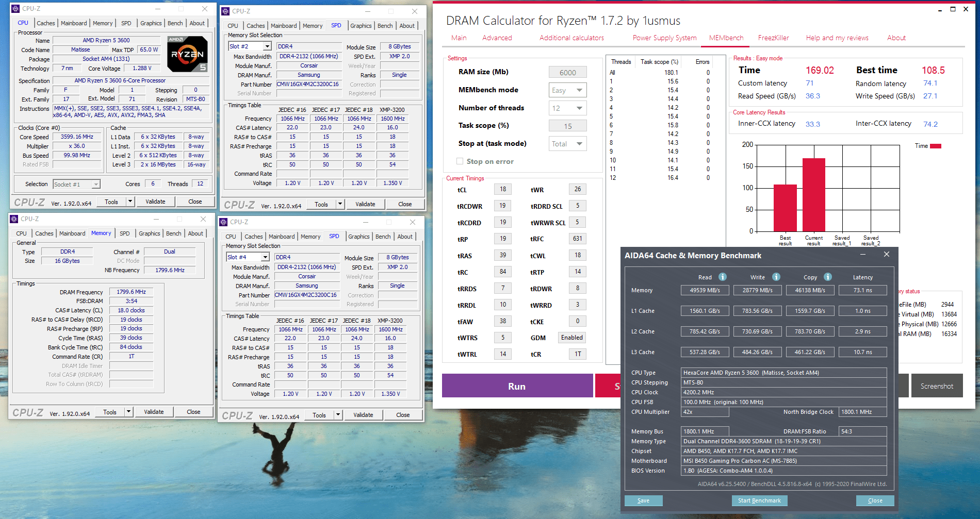Open the MEMbench mode dropdown showing Easy
This screenshot has width=980, height=519.
pyautogui.click(x=567, y=90)
